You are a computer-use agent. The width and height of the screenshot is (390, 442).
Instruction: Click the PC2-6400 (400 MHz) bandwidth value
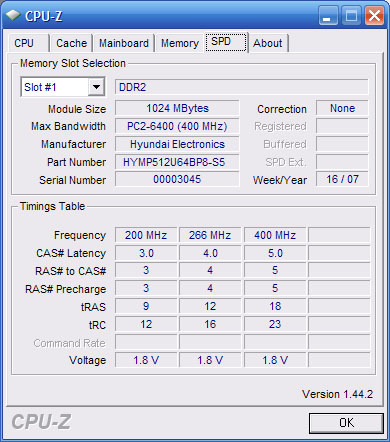pyautogui.click(x=177, y=126)
